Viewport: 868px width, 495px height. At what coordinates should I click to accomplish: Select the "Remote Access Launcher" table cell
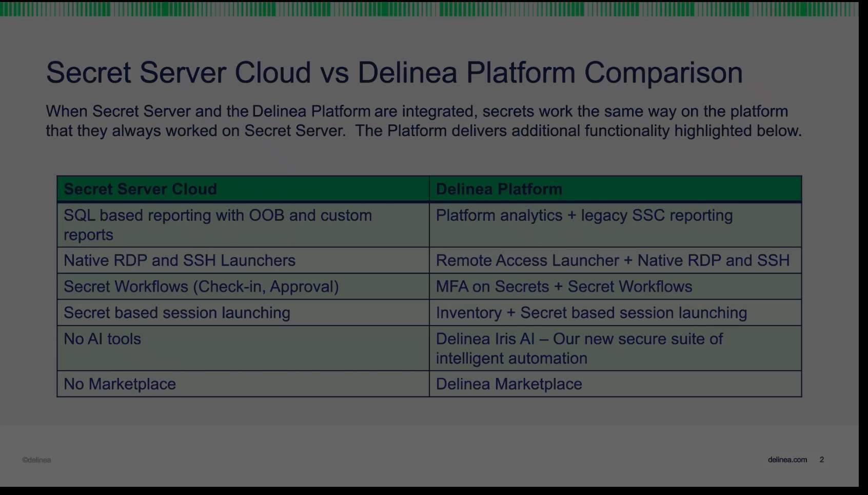(x=613, y=260)
